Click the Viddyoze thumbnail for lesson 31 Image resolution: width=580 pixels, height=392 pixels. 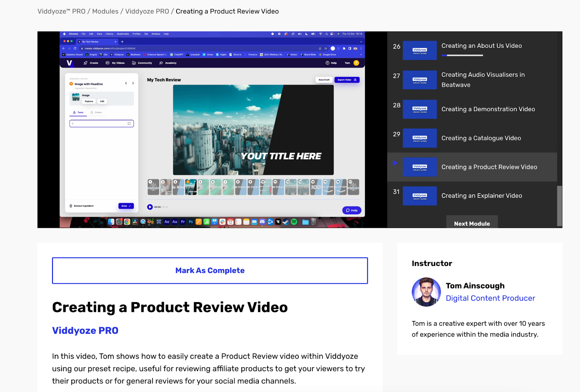point(420,196)
